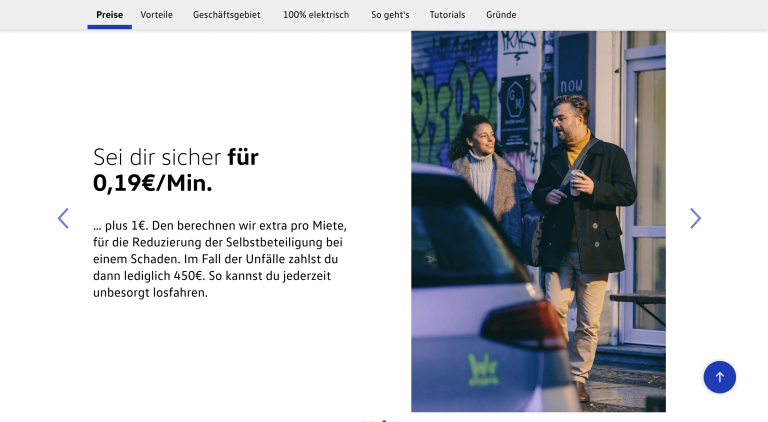This screenshot has height=422, width=768.
Task: Switch to the Vorteile section
Action: pos(157,15)
